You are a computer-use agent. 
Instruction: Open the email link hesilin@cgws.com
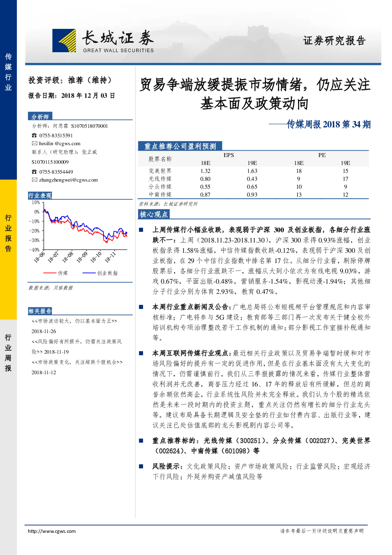[x=60, y=144]
